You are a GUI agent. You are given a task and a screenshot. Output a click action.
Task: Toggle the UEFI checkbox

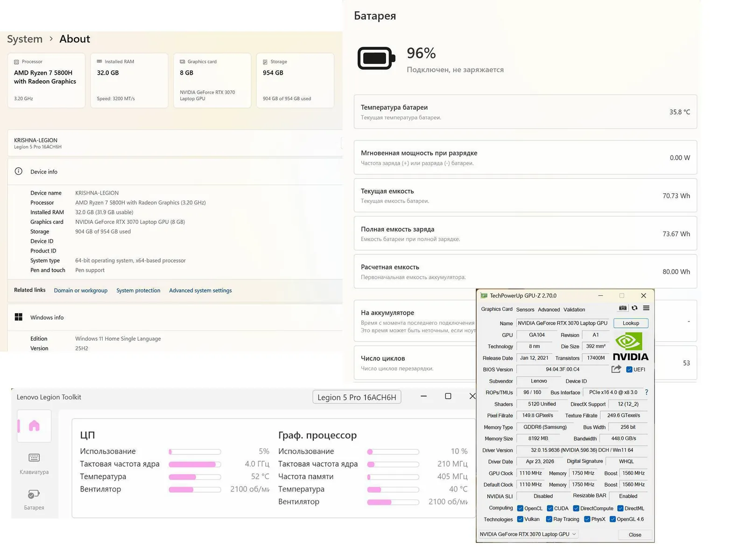[x=629, y=370]
